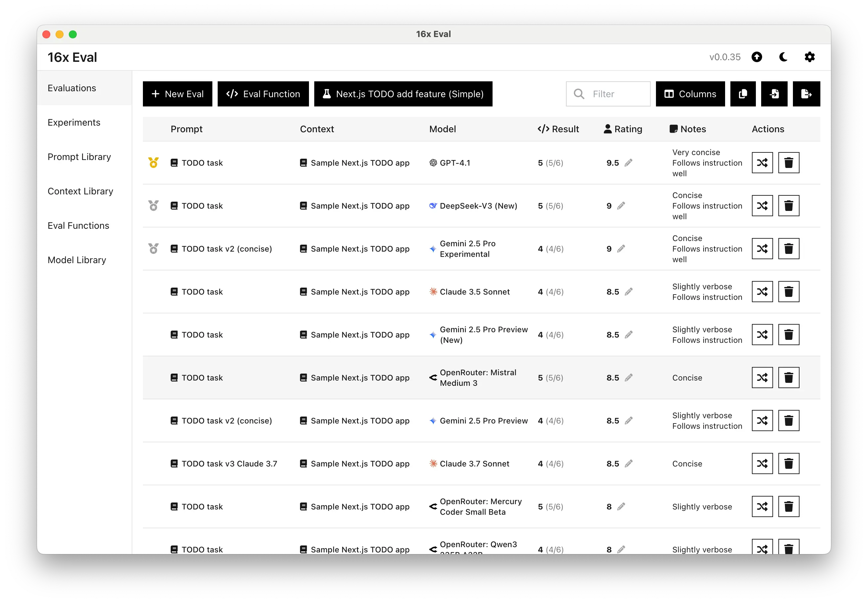This screenshot has height=603, width=868.
Task: Click the copy evaluations icon button
Action: [743, 94]
